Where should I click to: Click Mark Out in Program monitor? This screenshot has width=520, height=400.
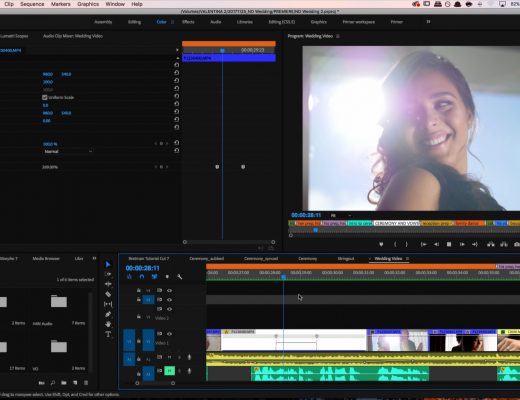pyautogui.click(x=406, y=244)
